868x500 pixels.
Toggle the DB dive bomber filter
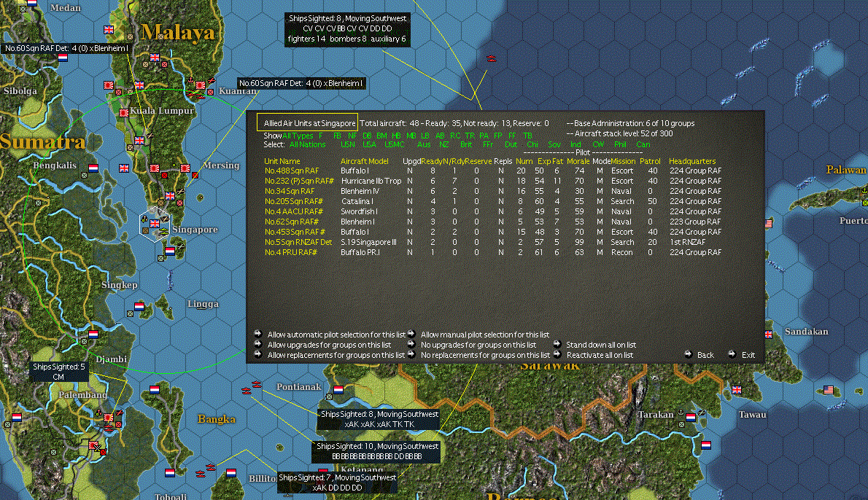pyautogui.click(x=367, y=136)
